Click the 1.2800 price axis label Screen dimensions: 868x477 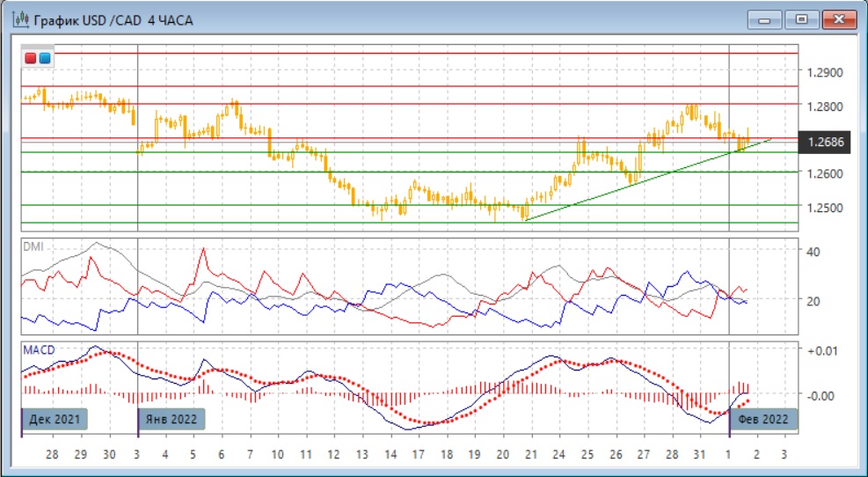[824, 106]
